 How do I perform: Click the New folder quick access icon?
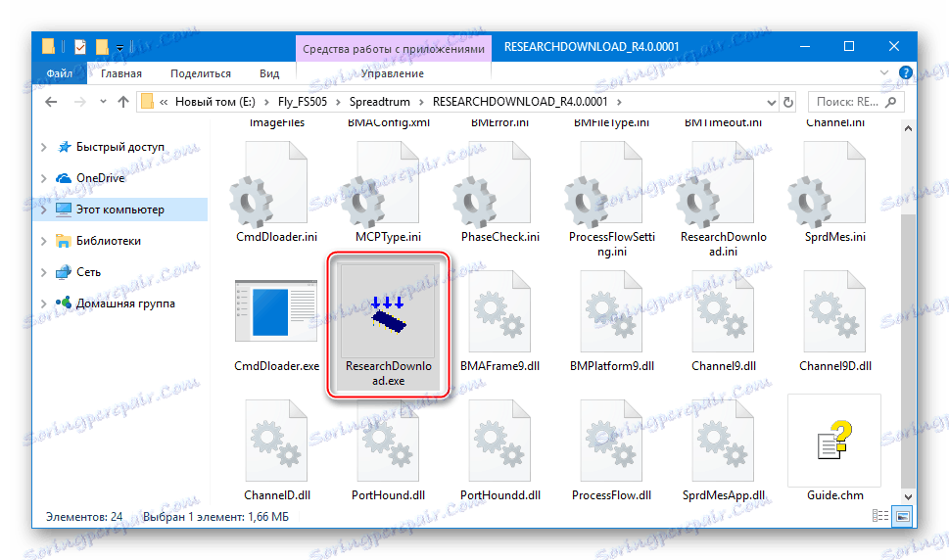pyautogui.click(x=102, y=47)
